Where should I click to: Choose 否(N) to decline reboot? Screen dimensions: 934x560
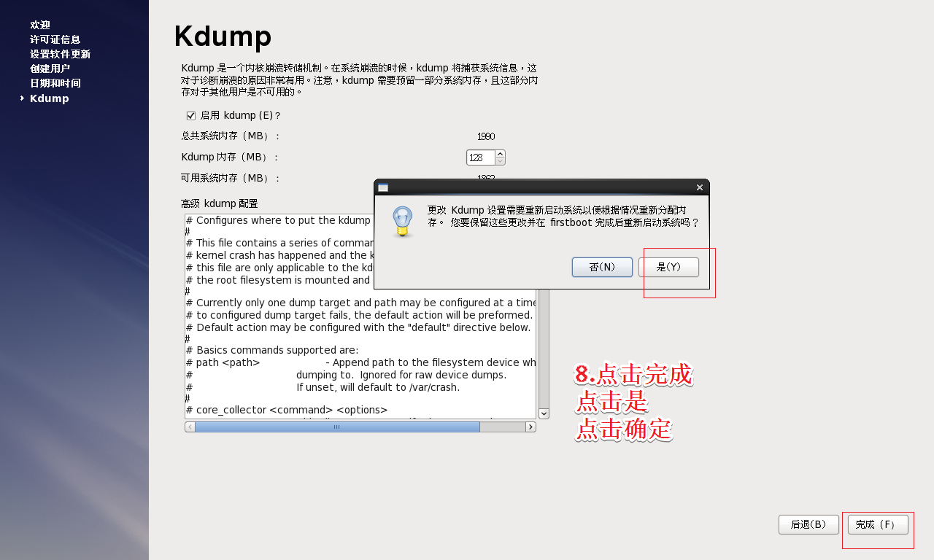pyautogui.click(x=602, y=267)
